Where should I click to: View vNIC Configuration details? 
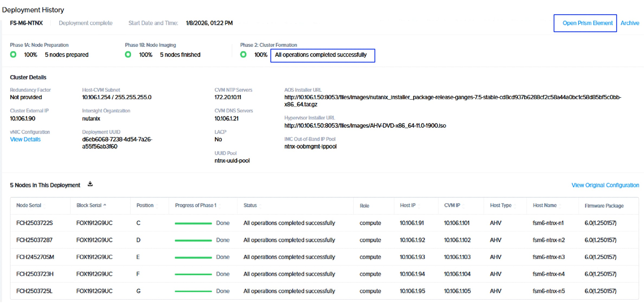pyautogui.click(x=25, y=139)
